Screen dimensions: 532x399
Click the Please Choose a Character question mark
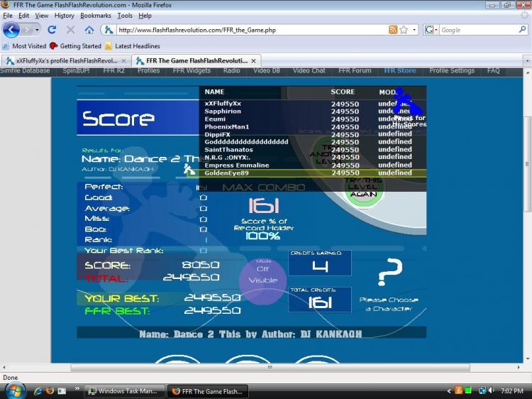point(389,272)
